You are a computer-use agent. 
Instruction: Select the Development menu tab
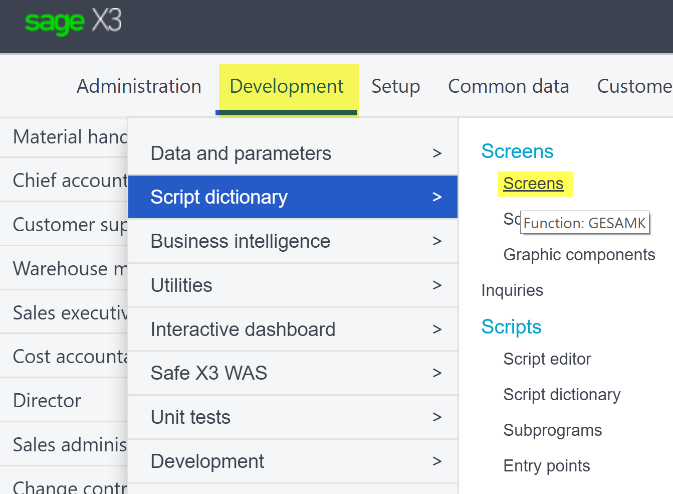coord(287,86)
